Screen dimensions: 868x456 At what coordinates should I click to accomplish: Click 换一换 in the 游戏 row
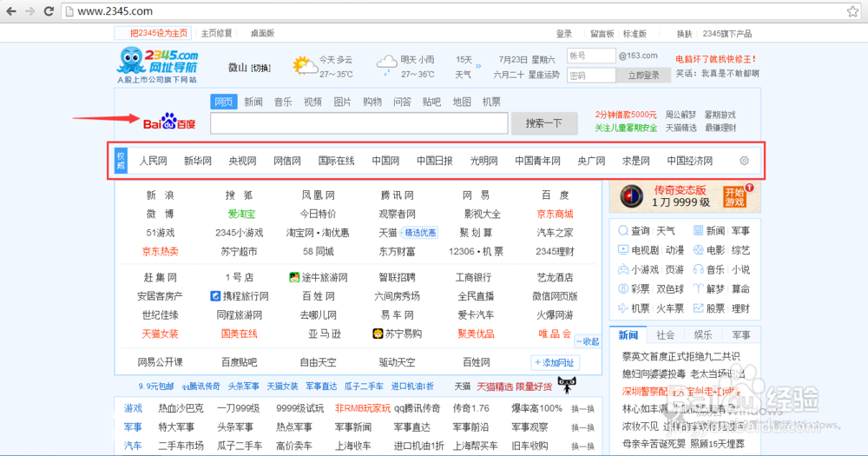coord(583,409)
